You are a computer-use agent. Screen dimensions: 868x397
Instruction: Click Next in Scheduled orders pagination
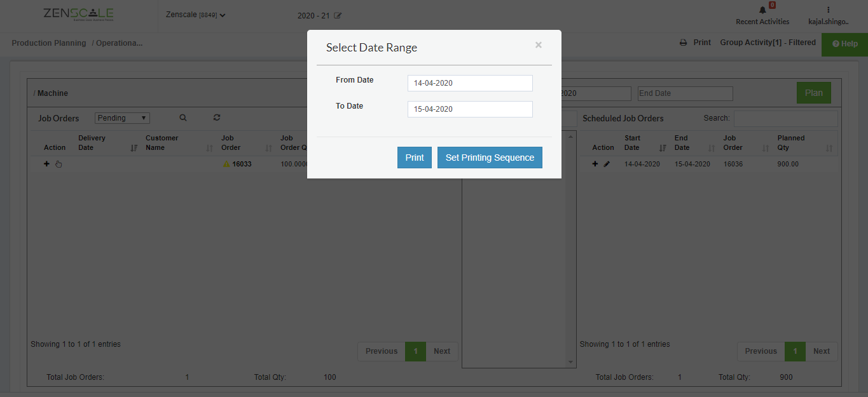822,351
